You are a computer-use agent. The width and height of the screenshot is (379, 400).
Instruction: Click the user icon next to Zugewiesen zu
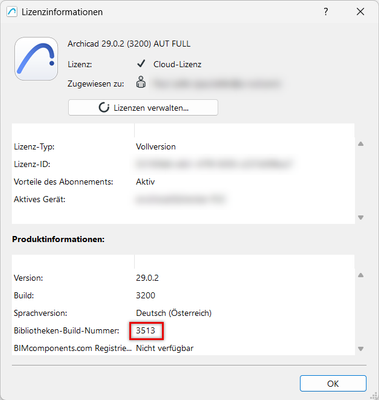tap(141, 82)
